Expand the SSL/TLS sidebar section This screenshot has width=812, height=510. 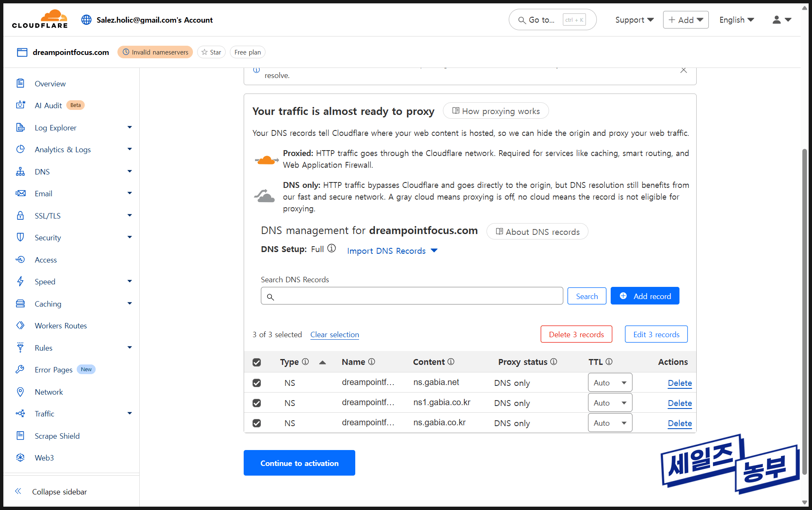(x=129, y=216)
